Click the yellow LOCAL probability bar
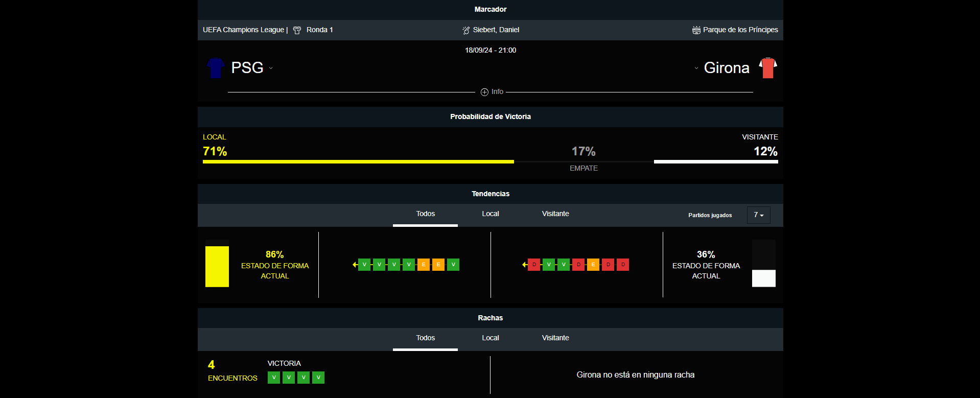The height and width of the screenshot is (398, 980). (x=358, y=161)
